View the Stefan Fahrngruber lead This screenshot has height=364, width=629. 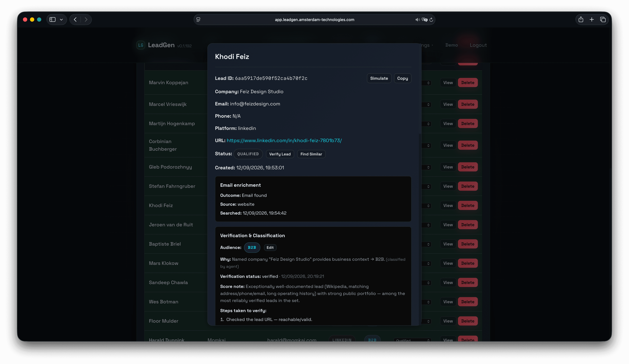pos(448,186)
